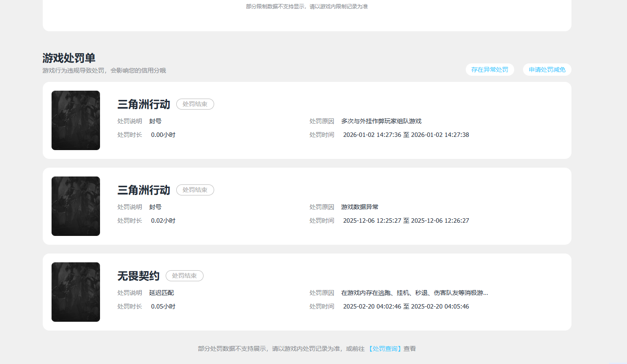627x364 pixels.
Task: Click time range starting 2025-12-06 12:25:27
Action: 406,221
